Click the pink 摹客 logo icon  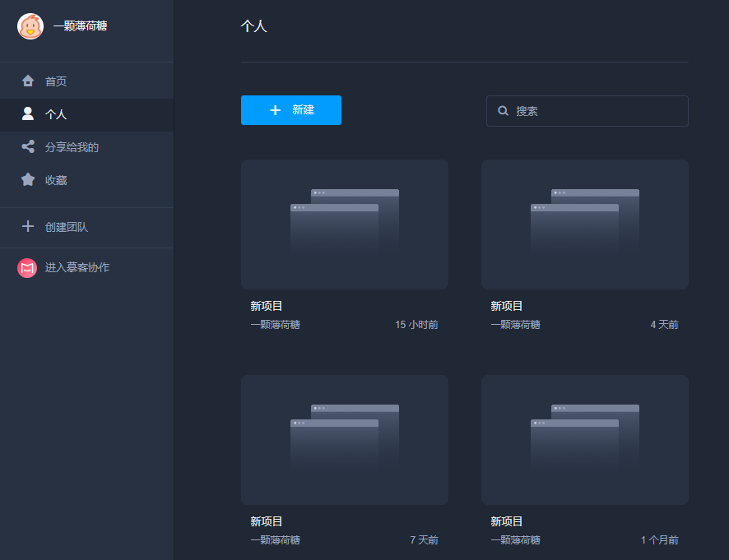coord(27,268)
